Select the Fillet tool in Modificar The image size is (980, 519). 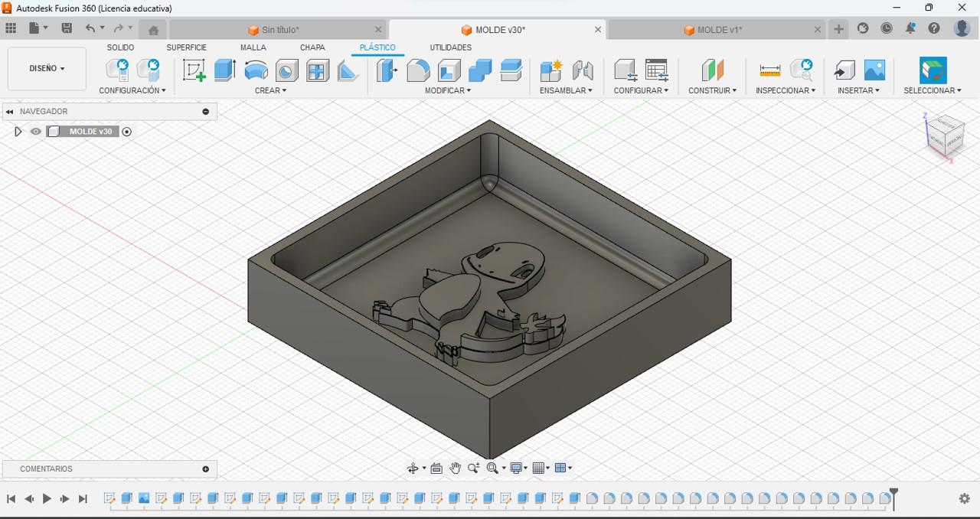[x=418, y=70]
